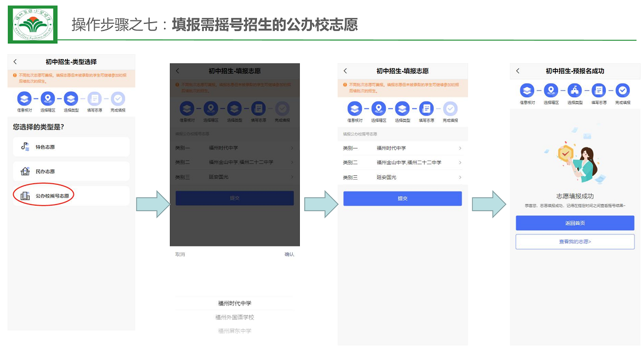Click the 特色志愿 music note icon

pos(25,146)
